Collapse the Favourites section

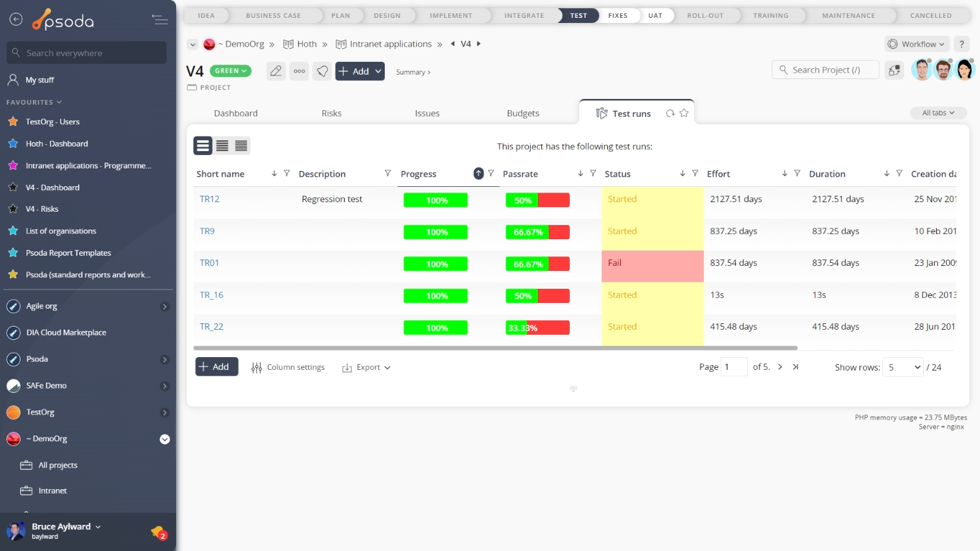click(34, 102)
